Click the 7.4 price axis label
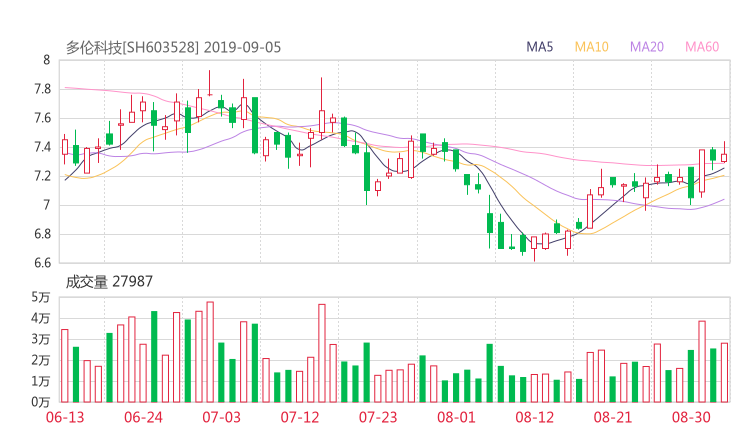The image size is (740, 440). (40, 147)
